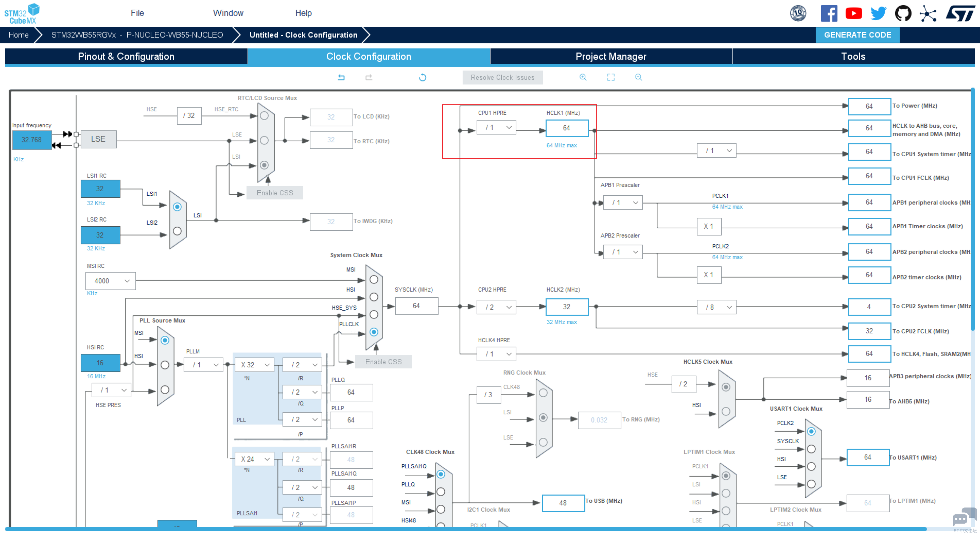Select MSI in System Clock Mux
The image size is (980, 536).
click(374, 280)
